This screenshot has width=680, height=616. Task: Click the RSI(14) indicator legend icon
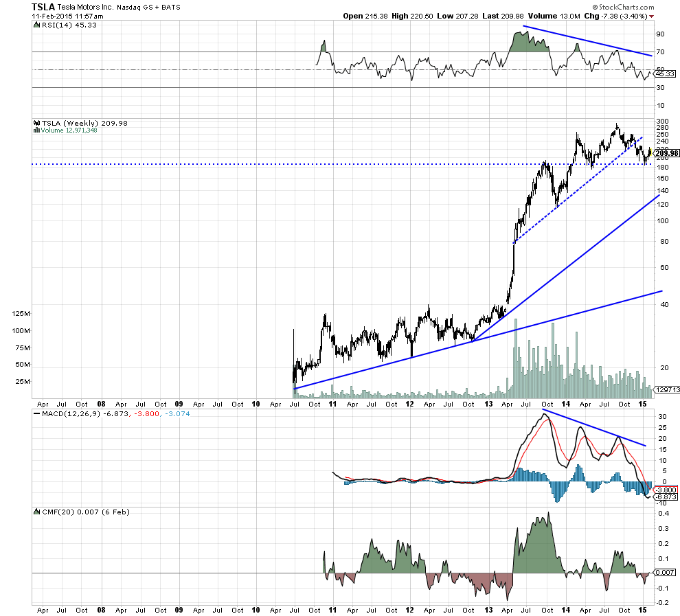tap(37, 25)
